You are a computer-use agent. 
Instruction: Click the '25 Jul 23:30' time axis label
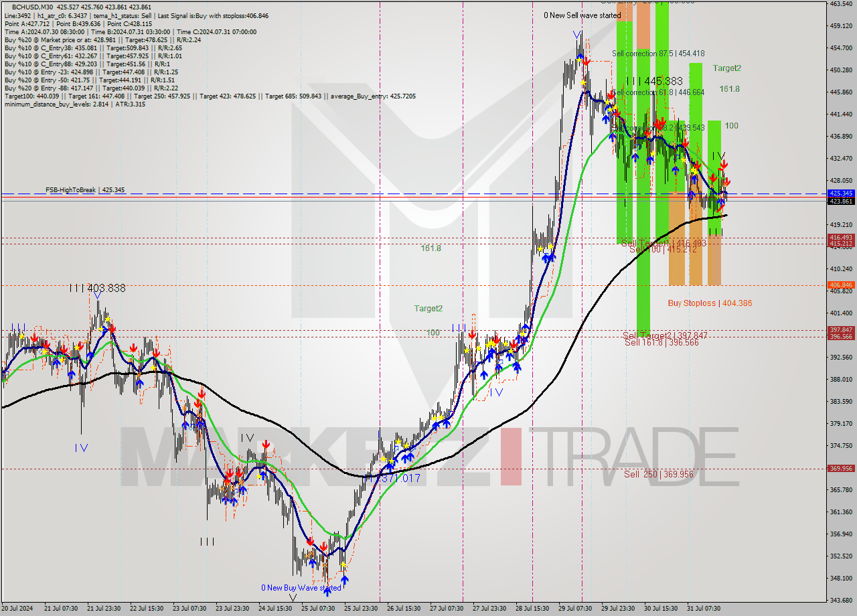coord(360,609)
